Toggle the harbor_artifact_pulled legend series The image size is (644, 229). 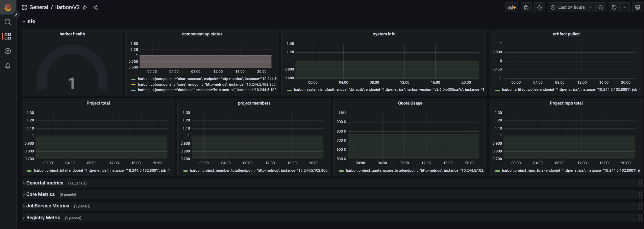tap(571, 90)
